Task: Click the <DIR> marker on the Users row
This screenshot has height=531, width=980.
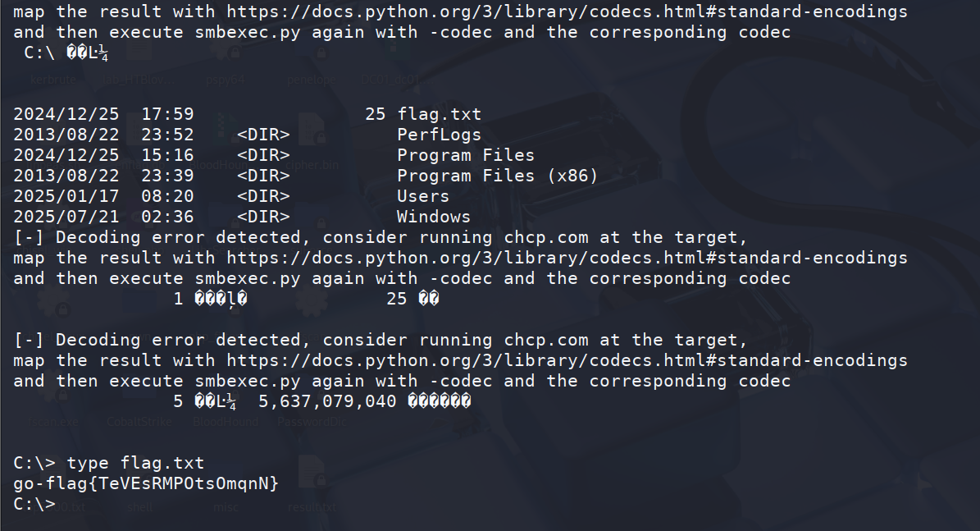Action: point(263,196)
